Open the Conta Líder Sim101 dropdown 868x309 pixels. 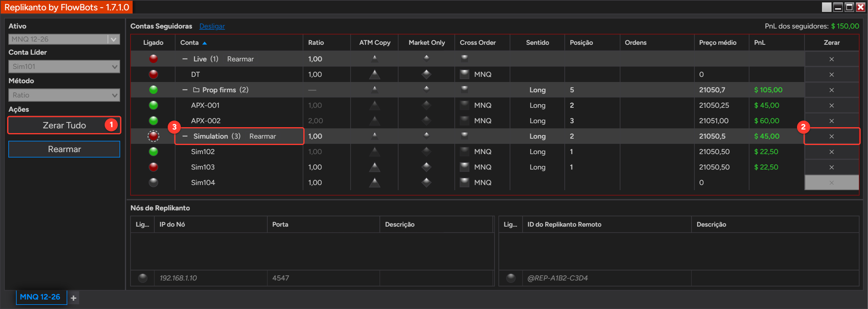click(64, 67)
